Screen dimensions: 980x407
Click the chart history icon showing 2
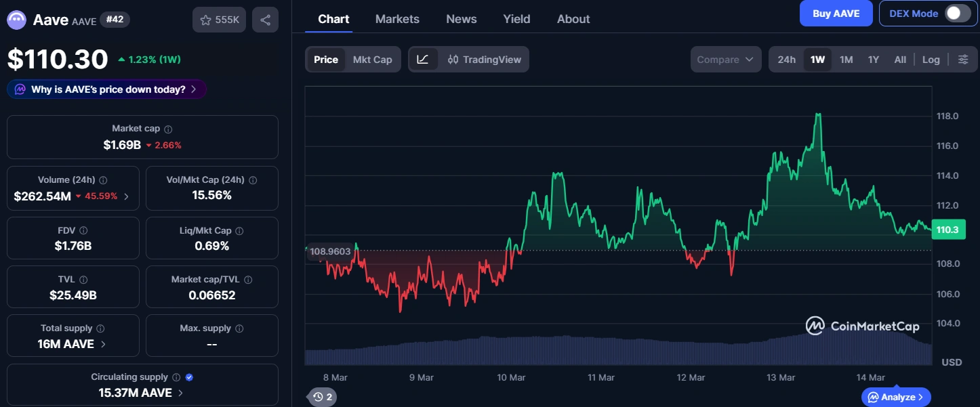[322, 397]
